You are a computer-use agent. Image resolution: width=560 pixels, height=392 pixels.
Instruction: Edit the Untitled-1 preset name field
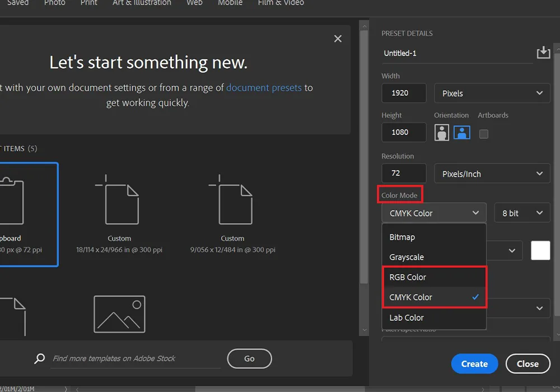tap(457, 54)
